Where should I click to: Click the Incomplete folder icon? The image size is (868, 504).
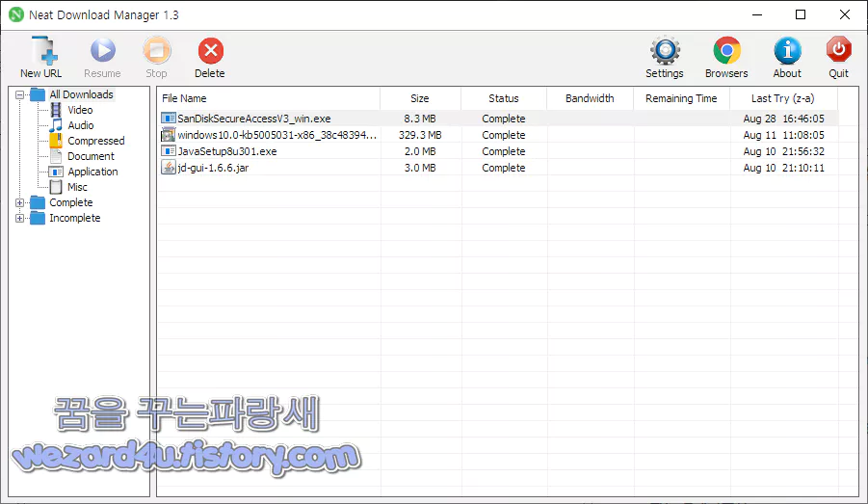pos(38,218)
